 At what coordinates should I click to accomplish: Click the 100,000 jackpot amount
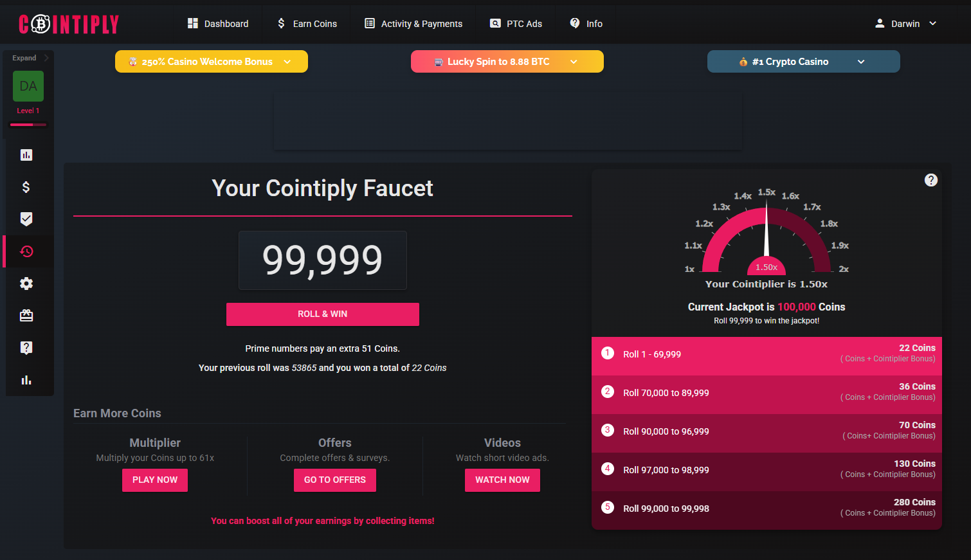point(797,307)
